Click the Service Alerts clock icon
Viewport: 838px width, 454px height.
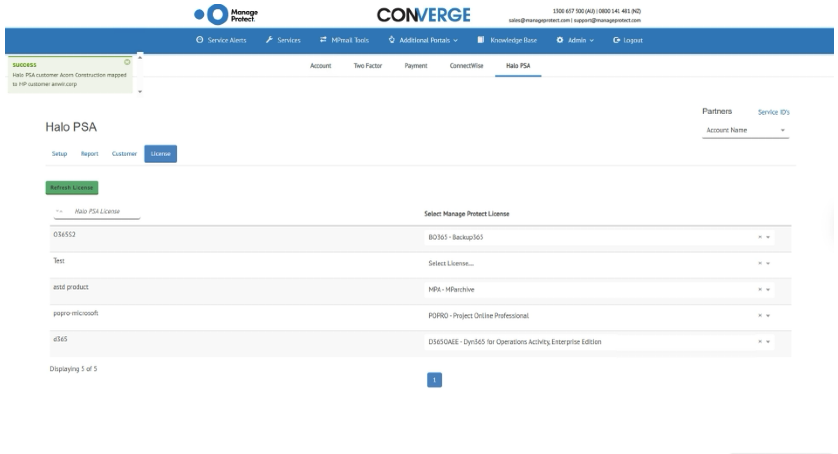[x=199, y=40]
